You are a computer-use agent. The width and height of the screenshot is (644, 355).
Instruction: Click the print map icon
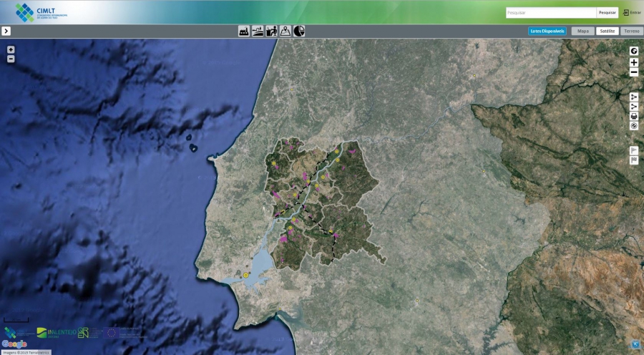pyautogui.click(x=634, y=116)
